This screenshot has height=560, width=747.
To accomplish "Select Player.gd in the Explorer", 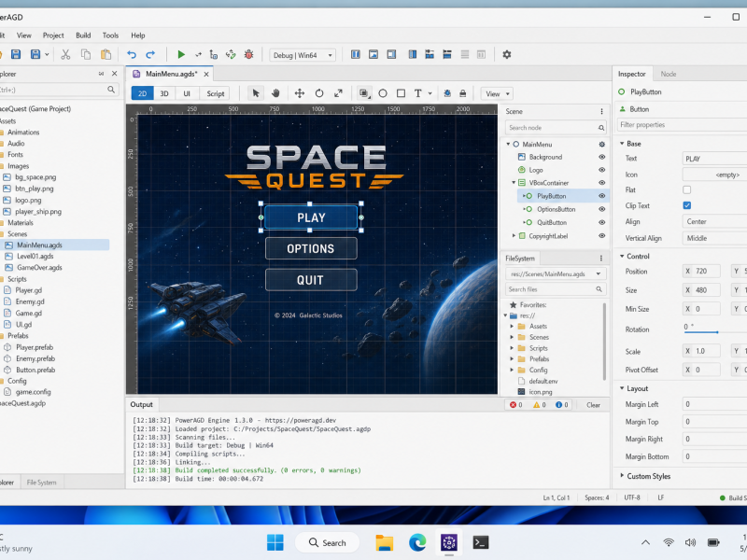I will click(29, 290).
